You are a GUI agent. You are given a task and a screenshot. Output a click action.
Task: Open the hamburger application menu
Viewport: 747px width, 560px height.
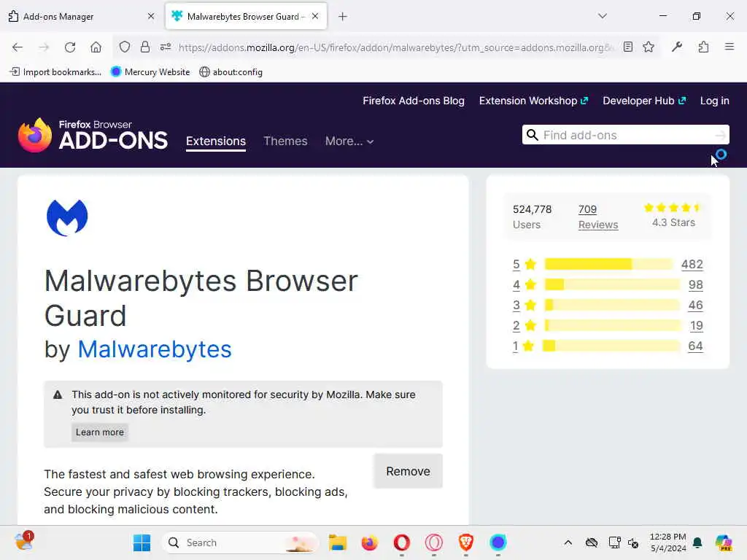coord(729,47)
